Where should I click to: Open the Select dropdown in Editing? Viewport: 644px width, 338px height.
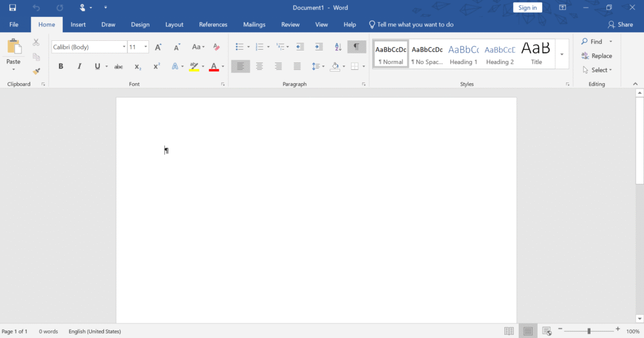click(x=597, y=70)
